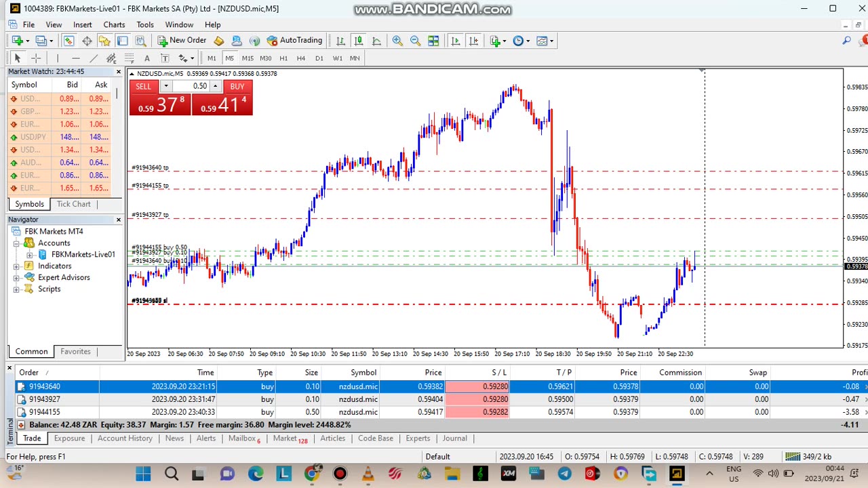Toggle the Market Watch window icon

[68, 41]
